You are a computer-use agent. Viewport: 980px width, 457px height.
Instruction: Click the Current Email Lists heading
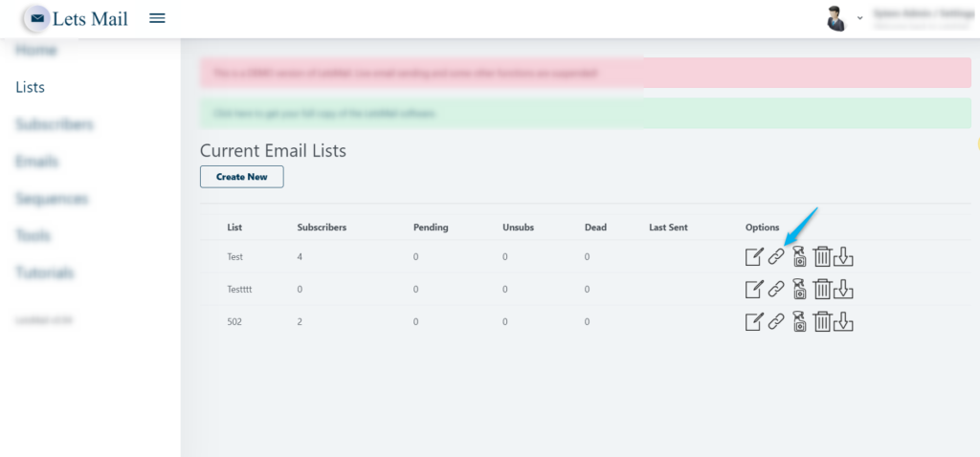(x=273, y=150)
